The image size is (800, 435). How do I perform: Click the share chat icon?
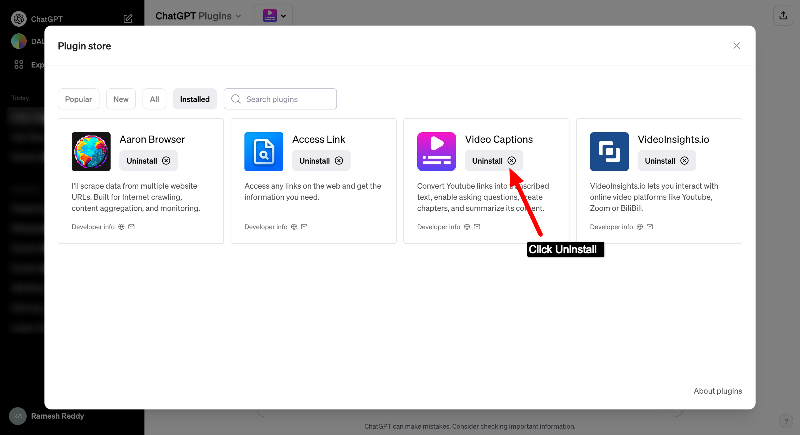coord(783,16)
